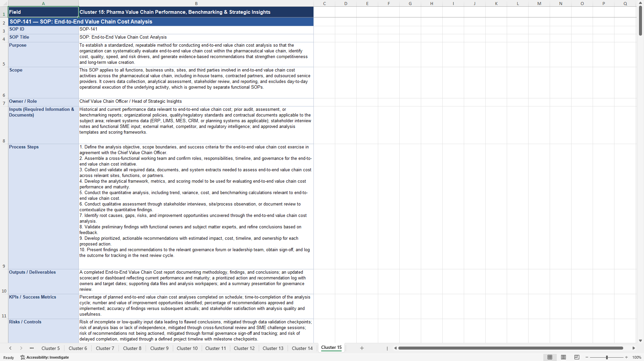Click Accessibility: Investigate status item
This screenshot has width=644, height=361.
pos(45,357)
